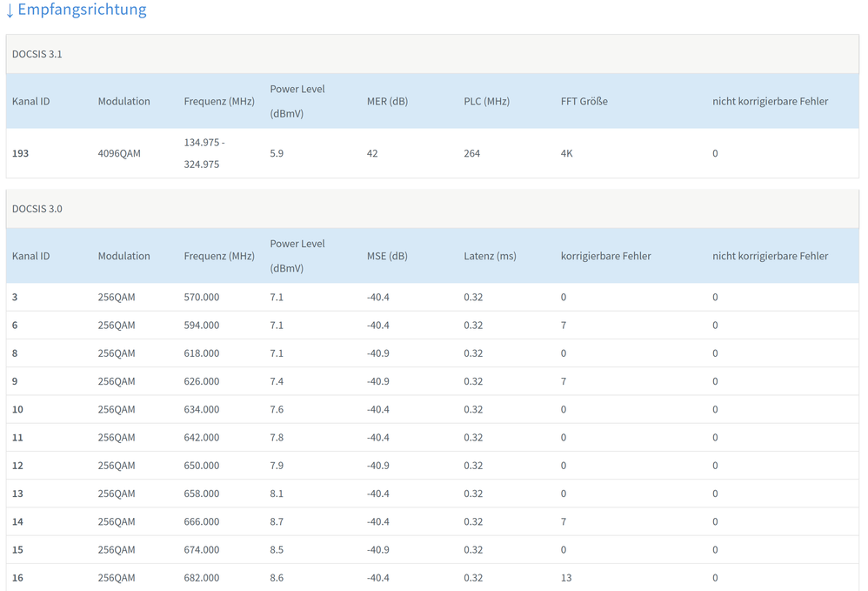Screen dimensions: 868x591
Task: Click the Empfangsrichtung heading link
Action: pos(82,10)
